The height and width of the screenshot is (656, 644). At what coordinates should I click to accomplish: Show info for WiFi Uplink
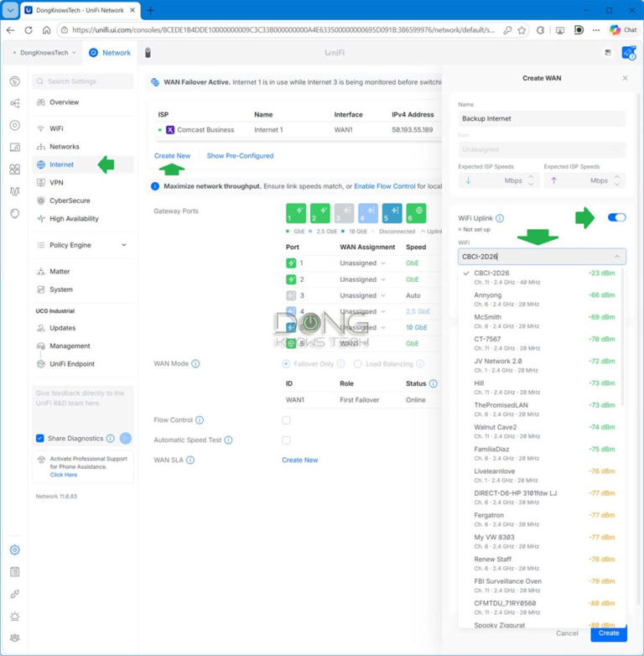pyautogui.click(x=500, y=218)
